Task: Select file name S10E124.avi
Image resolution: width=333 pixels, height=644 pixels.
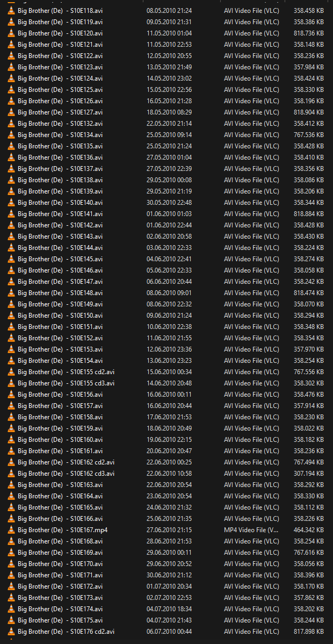Action: pos(60,78)
